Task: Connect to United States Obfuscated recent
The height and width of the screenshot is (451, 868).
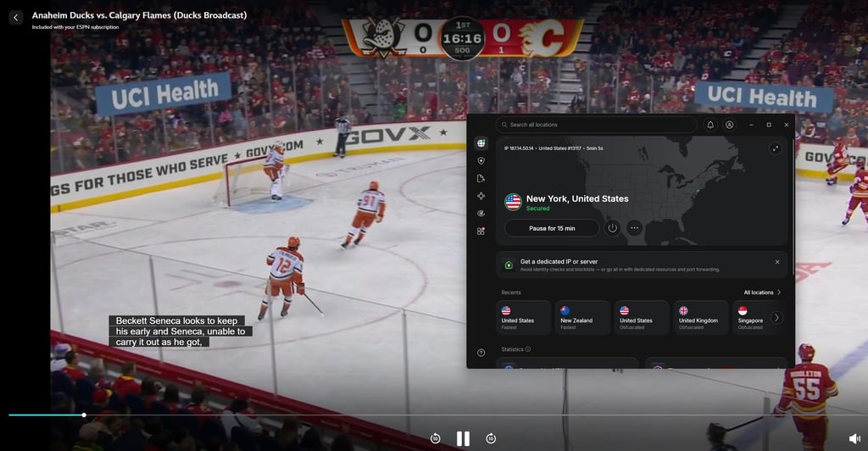Action: click(x=642, y=318)
